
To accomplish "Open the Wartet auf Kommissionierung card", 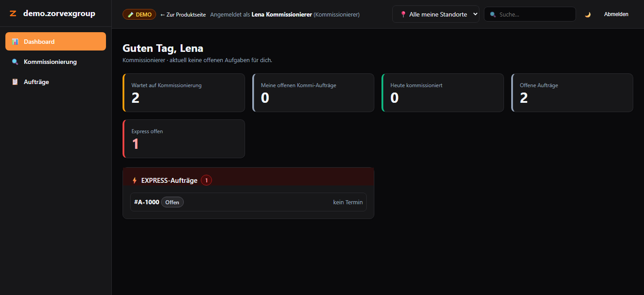I will point(184,93).
